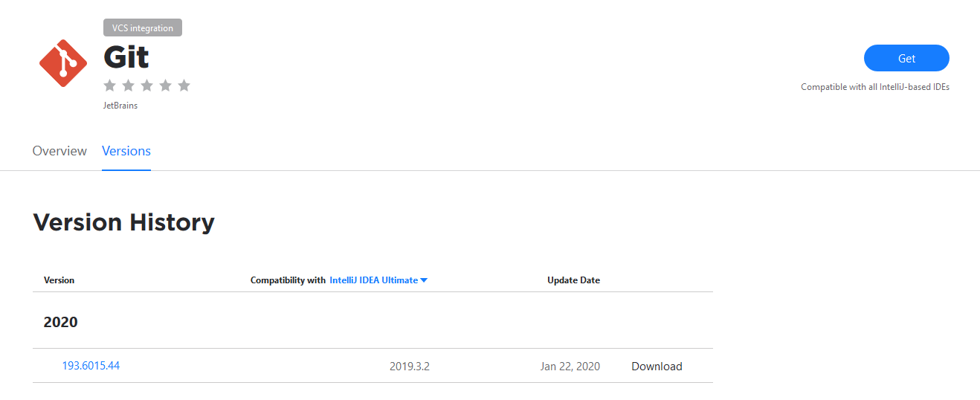
Task: Click the Version History heading
Action: pyautogui.click(x=124, y=222)
